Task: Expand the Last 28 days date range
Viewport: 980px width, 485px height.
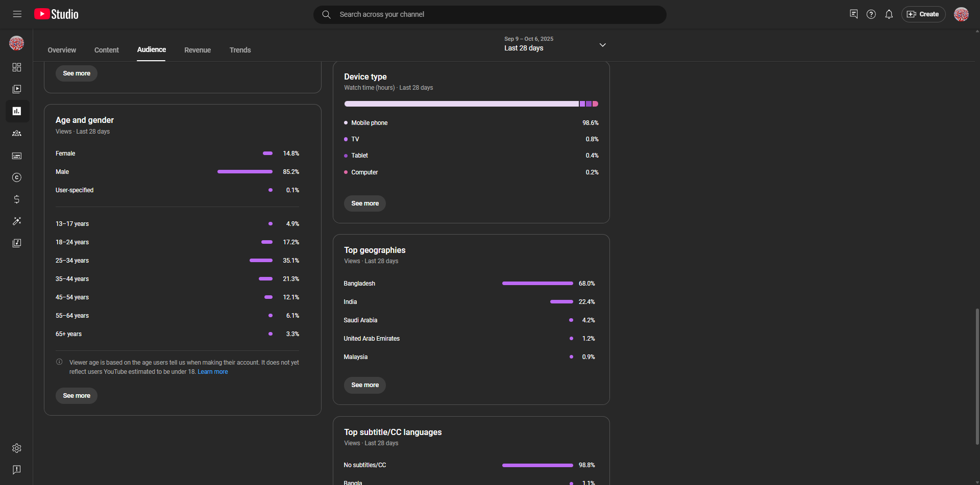Action: click(x=555, y=45)
